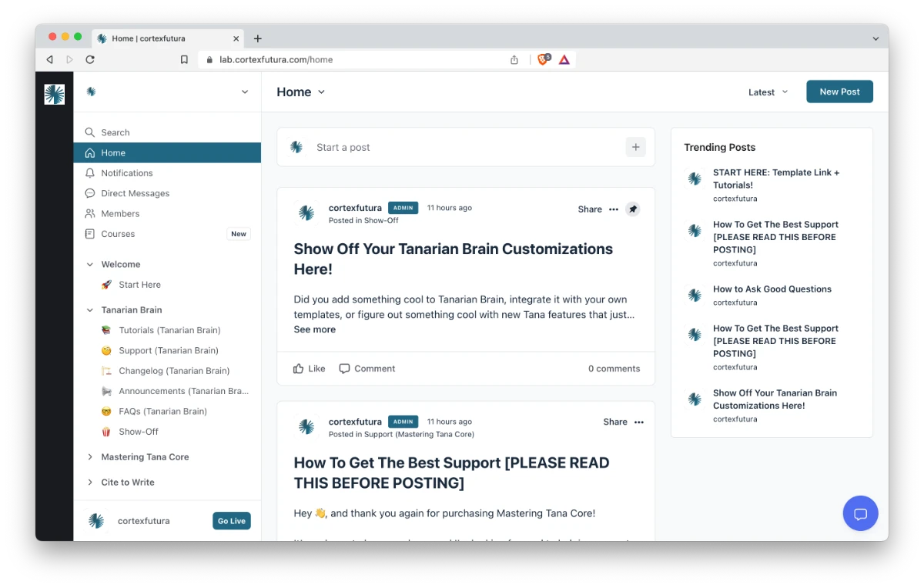Open more options on the Best Support post
Image resolution: width=924 pixels, height=588 pixels.
638,422
